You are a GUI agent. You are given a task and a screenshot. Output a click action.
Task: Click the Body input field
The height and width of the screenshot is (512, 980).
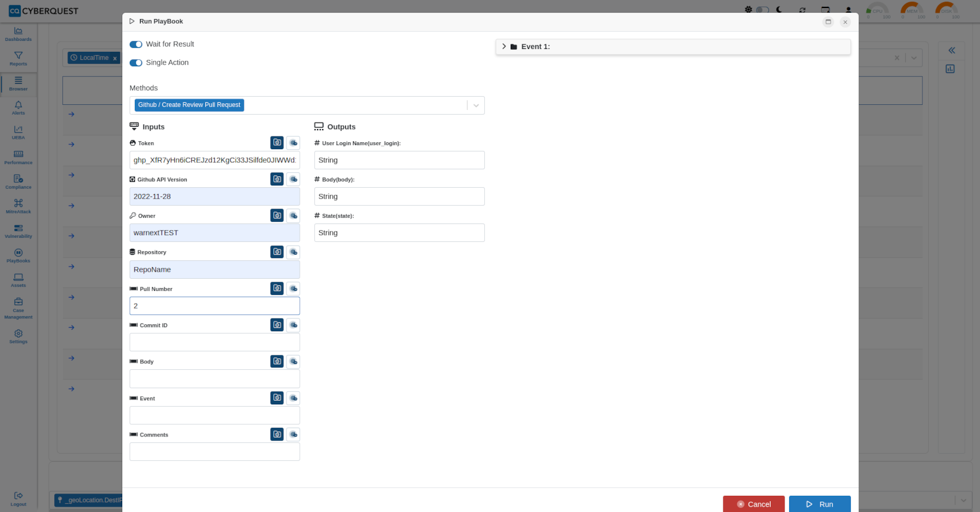(x=215, y=379)
